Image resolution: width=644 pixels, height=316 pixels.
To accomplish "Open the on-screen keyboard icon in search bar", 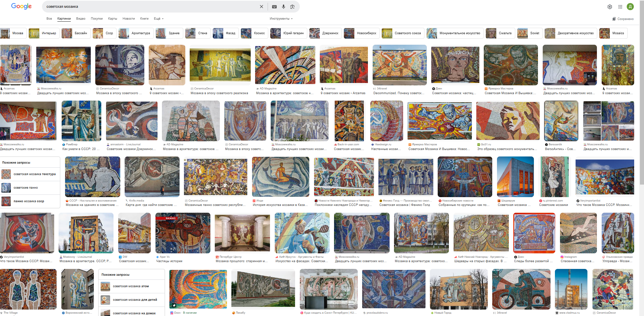I will (x=274, y=7).
